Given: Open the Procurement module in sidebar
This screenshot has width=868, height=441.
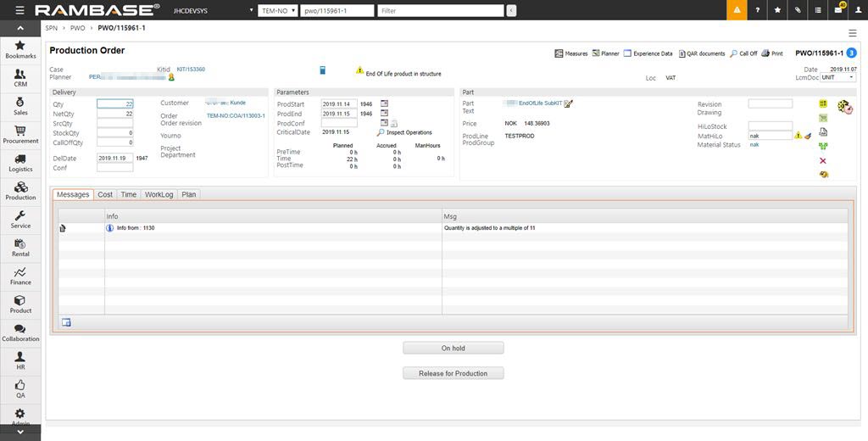Looking at the screenshot, I should [x=20, y=134].
